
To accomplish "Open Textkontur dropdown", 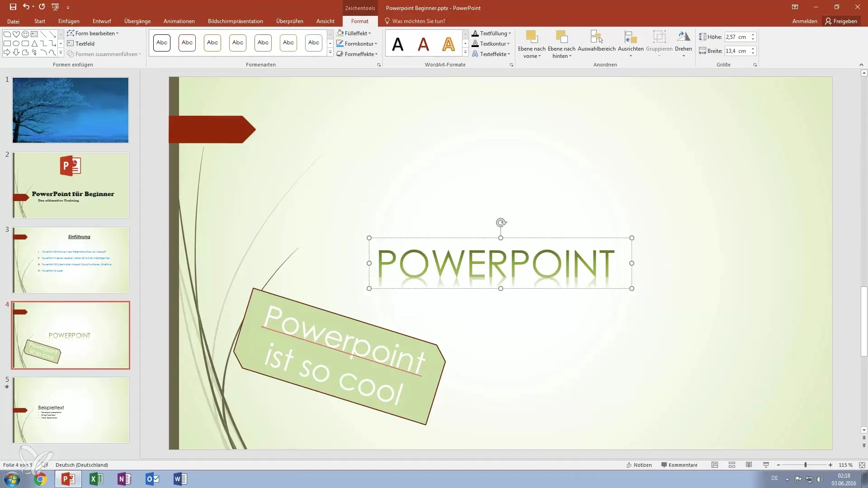I will [491, 43].
